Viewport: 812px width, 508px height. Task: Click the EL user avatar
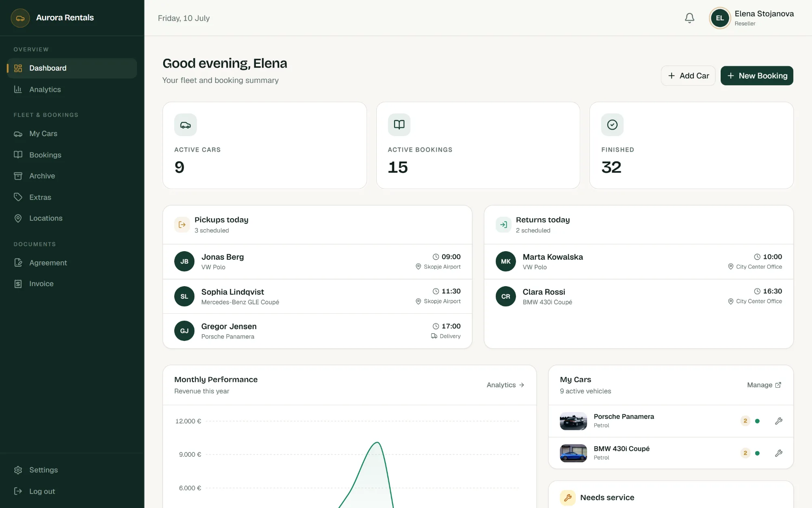(720, 18)
